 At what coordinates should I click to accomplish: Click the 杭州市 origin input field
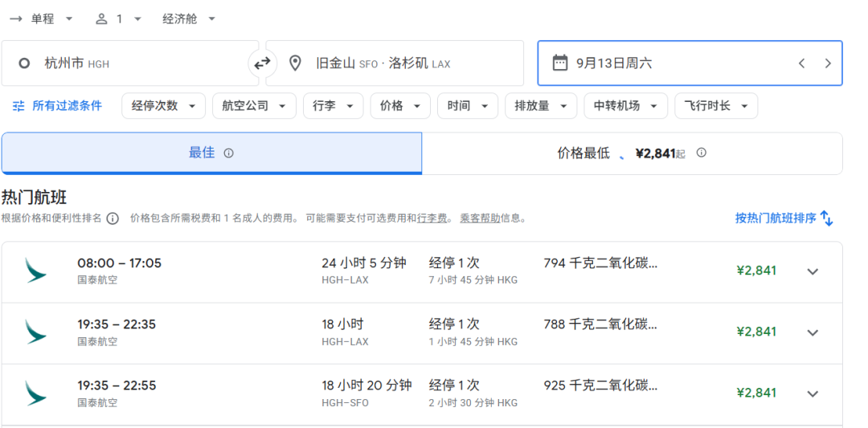pyautogui.click(x=129, y=63)
